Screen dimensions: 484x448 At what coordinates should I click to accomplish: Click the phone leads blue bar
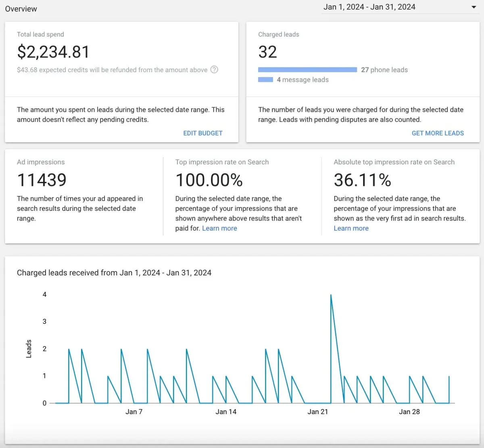[307, 70]
